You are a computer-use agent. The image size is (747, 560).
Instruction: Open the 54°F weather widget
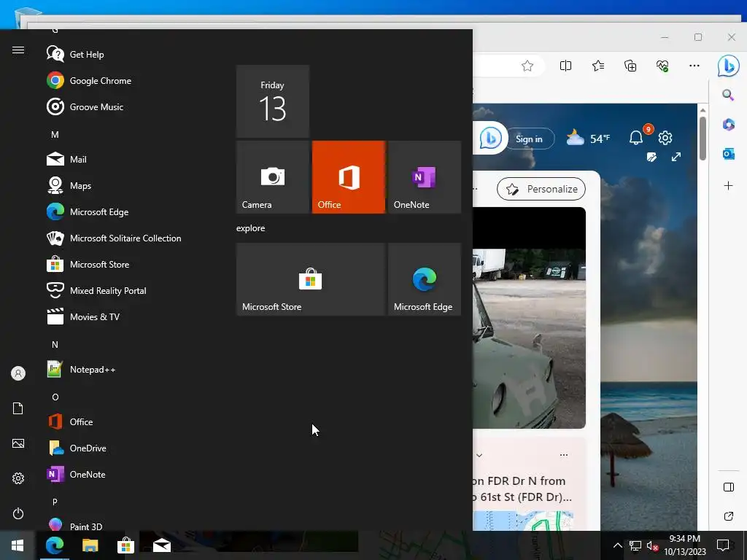coord(588,138)
